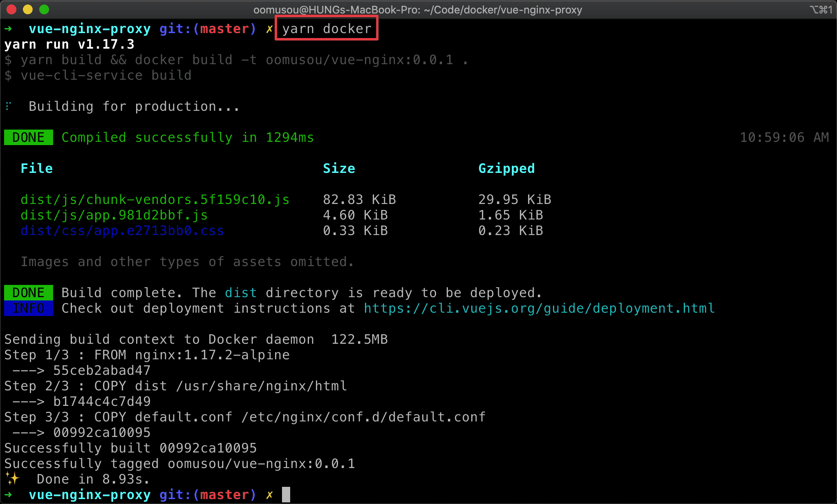837x504 pixels.
Task: Click the arrow line hash 00992ca10095
Action: (x=102, y=432)
